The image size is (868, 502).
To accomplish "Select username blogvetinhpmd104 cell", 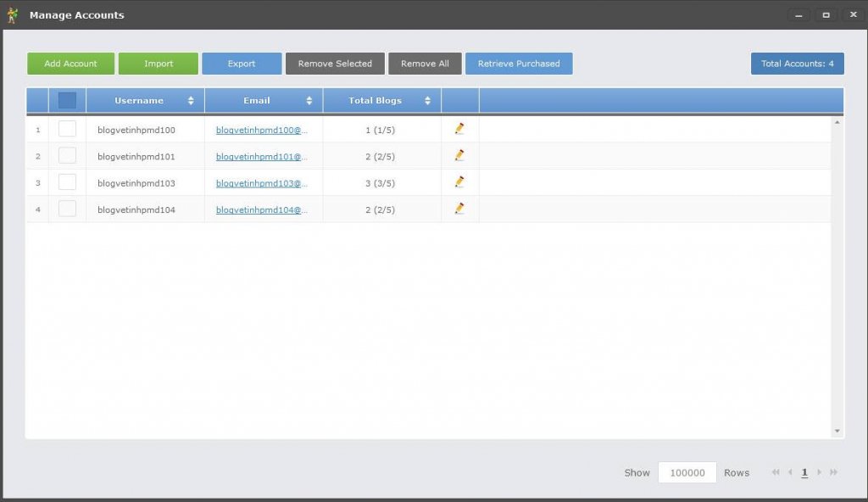I will [x=146, y=209].
